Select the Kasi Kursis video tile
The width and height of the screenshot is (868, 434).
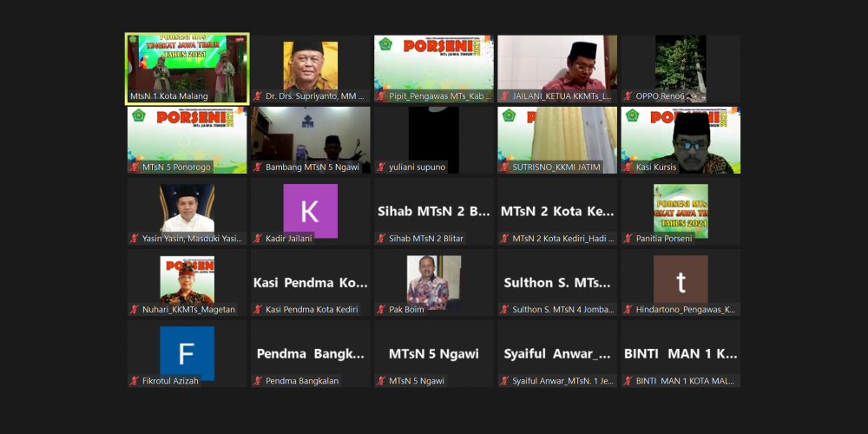pos(681,140)
